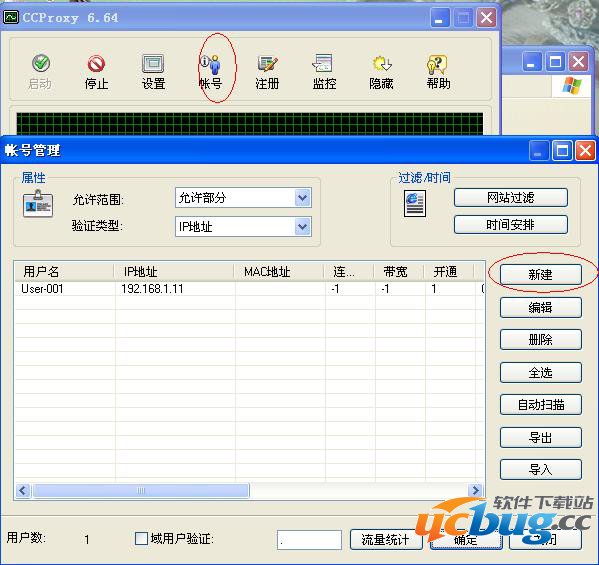Click the 自动扫描 button
The width and height of the screenshot is (599, 565).
(x=541, y=405)
